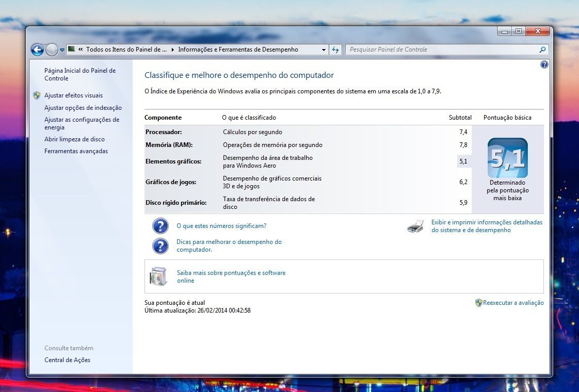Select the Memória (RAM) row label
579x392 pixels.
tap(169, 145)
